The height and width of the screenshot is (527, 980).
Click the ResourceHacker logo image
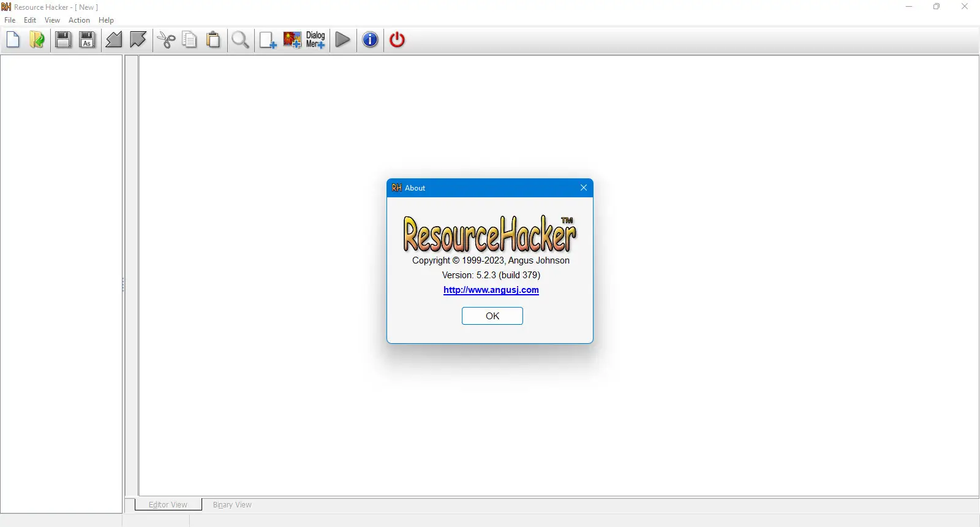click(x=489, y=233)
